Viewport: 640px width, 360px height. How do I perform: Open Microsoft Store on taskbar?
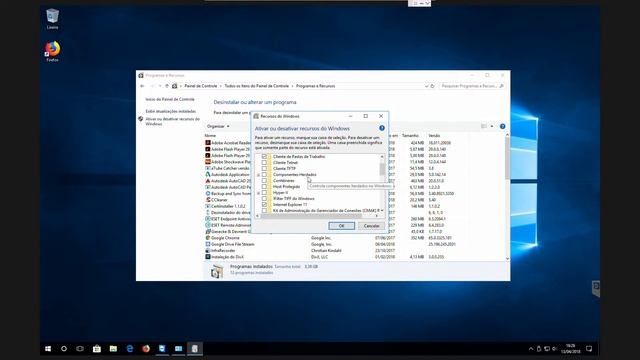pyautogui.click(x=97, y=349)
